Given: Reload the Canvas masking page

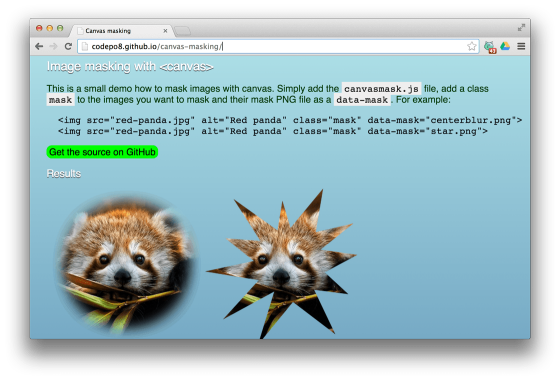Looking at the screenshot, I should 68,46.
